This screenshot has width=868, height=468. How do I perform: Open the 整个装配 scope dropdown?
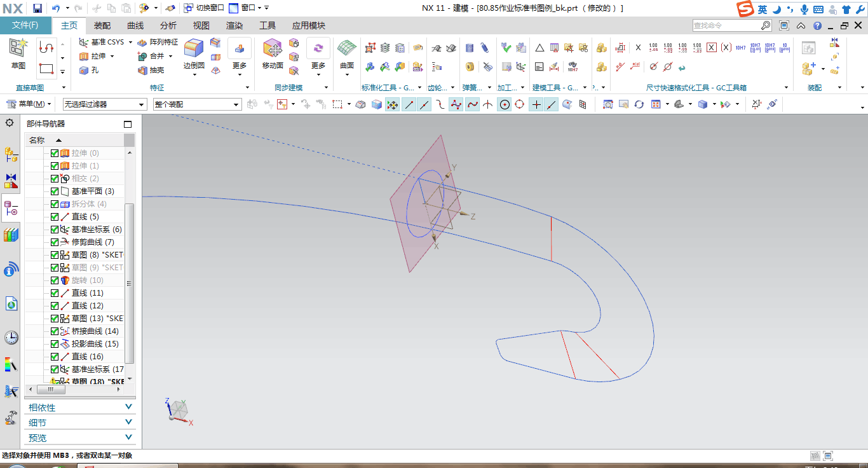197,104
